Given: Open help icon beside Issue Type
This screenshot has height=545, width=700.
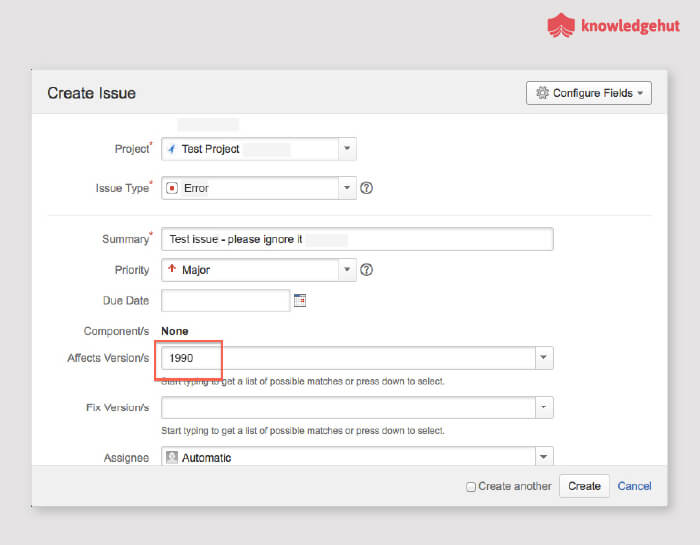Looking at the screenshot, I should tap(366, 188).
